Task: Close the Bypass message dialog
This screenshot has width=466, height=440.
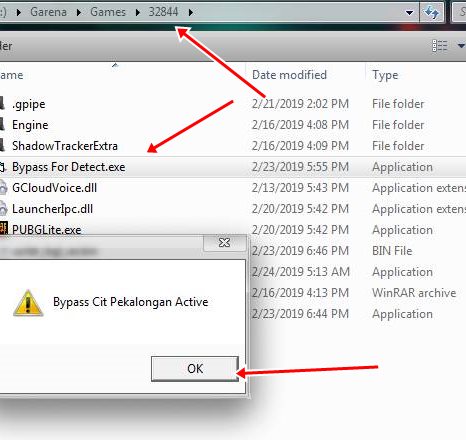Action: point(225,243)
